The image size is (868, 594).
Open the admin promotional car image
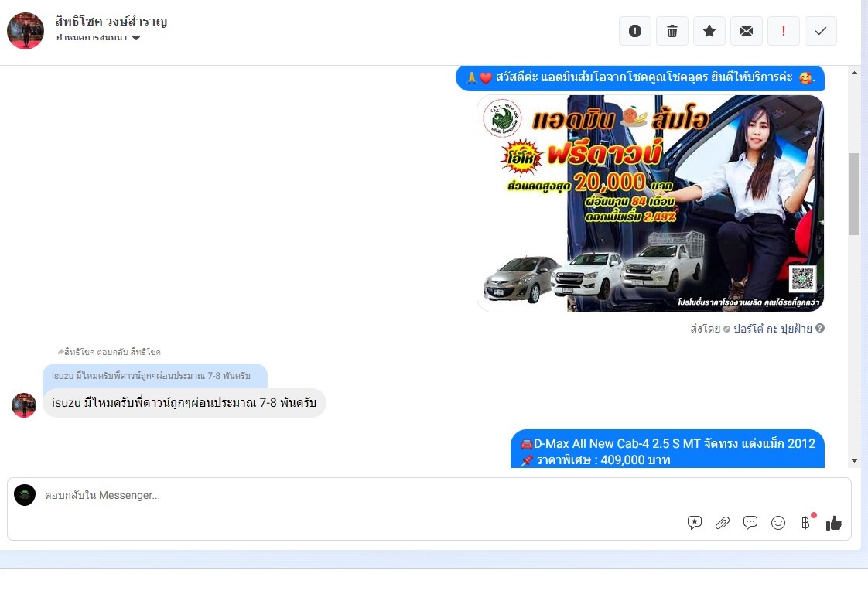651,203
